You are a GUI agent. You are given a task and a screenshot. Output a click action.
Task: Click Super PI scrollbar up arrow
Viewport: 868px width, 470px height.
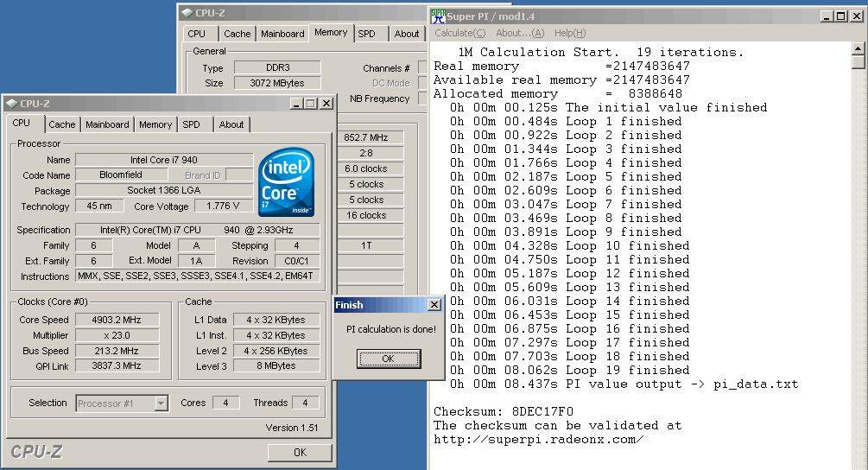click(x=858, y=48)
